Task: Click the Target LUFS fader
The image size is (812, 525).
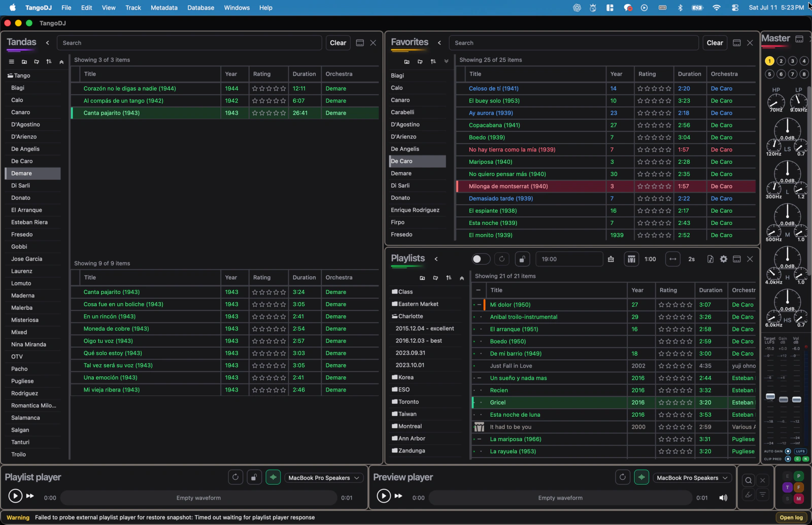Action: (x=770, y=396)
